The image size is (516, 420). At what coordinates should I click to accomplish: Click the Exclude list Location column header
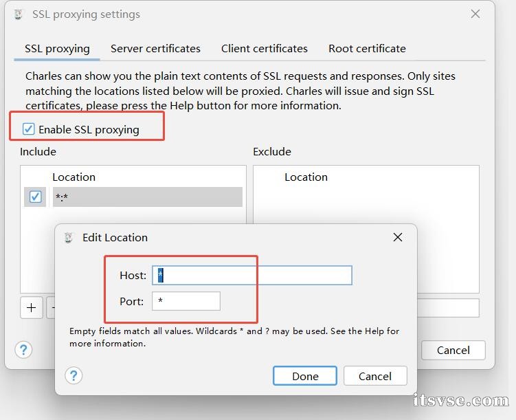tap(306, 177)
